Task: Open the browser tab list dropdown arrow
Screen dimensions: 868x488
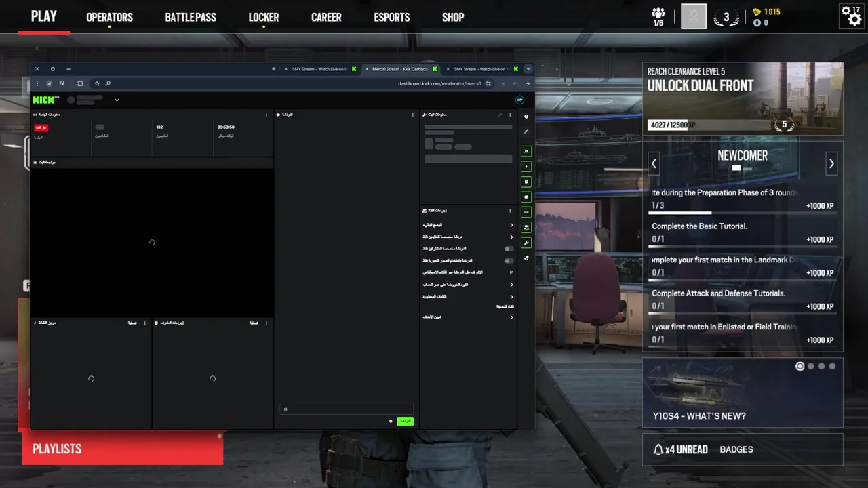Action: (x=528, y=68)
